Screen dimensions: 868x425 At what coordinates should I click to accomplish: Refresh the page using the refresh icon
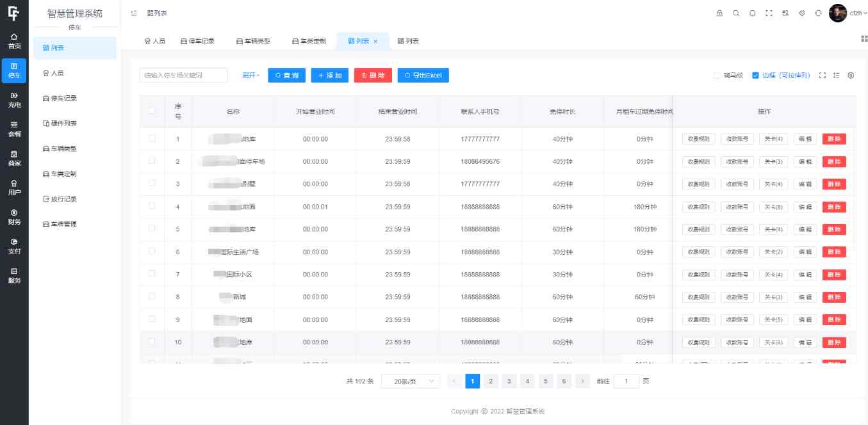click(818, 13)
